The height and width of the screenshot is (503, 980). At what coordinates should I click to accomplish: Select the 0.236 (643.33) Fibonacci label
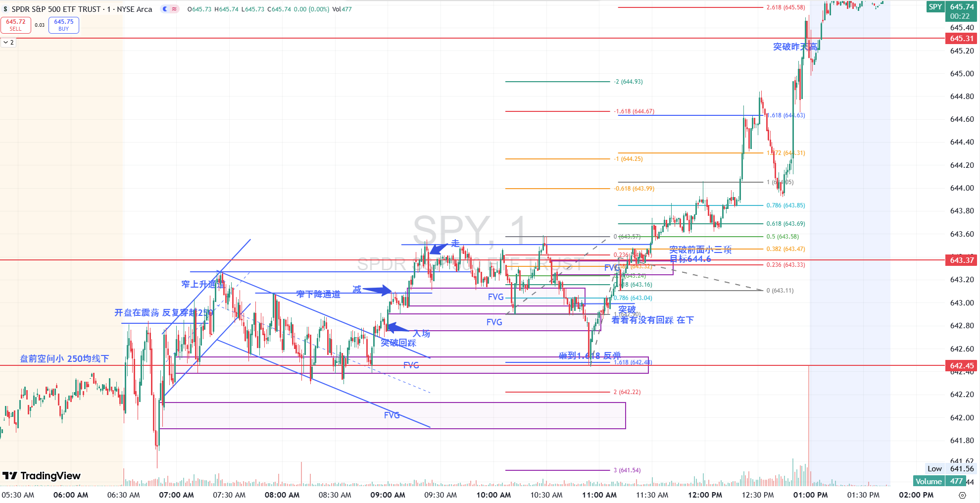click(785, 265)
